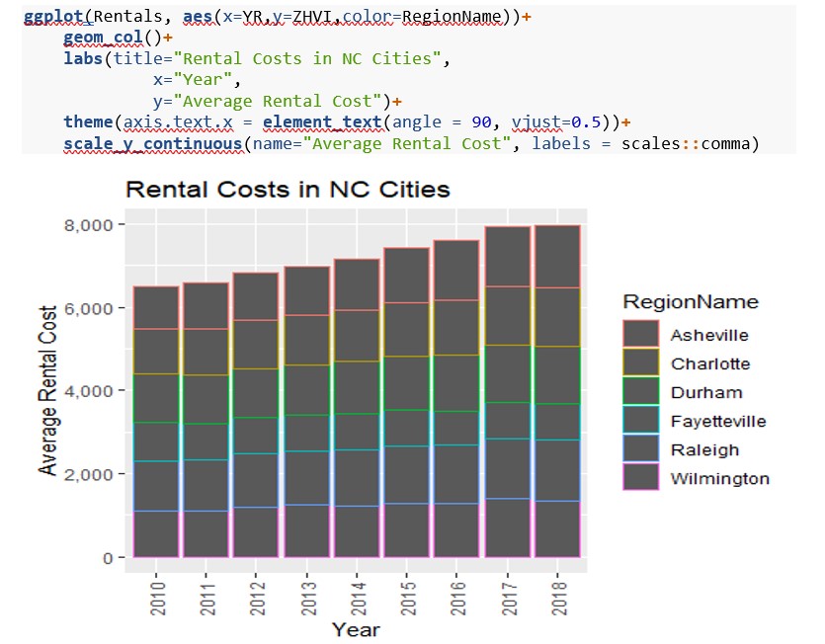The width and height of the screenshot is (825, 644).
Task: Select the 'Wilmington' legend label
Action: coord(719,479)
